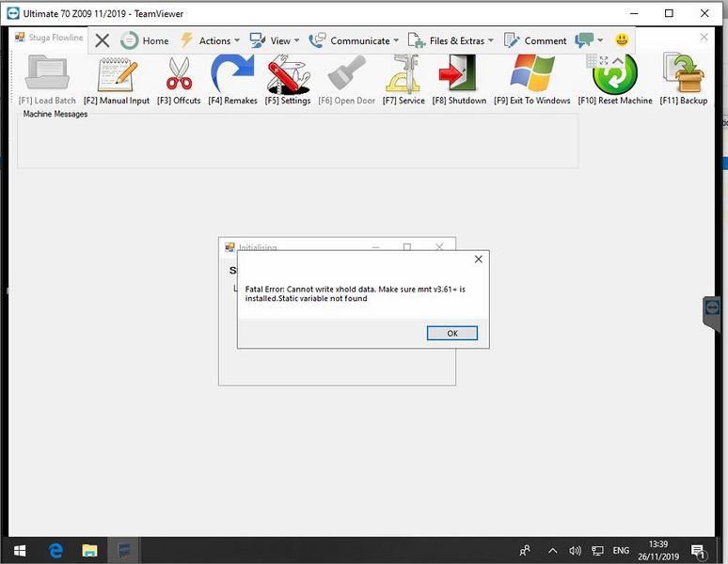
Task: Click OK in the Fatal Error dialog
Action: pyautogui.click(x=452, y=333)
